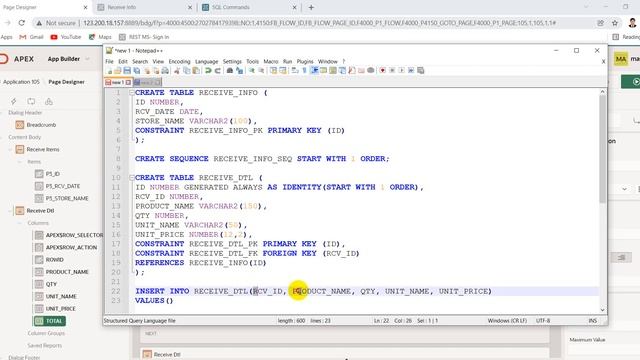The width and height of the screenshot is (640, 360).
Task: Collapse the Columns node under Receive Dtl
Action: [19, 223]
